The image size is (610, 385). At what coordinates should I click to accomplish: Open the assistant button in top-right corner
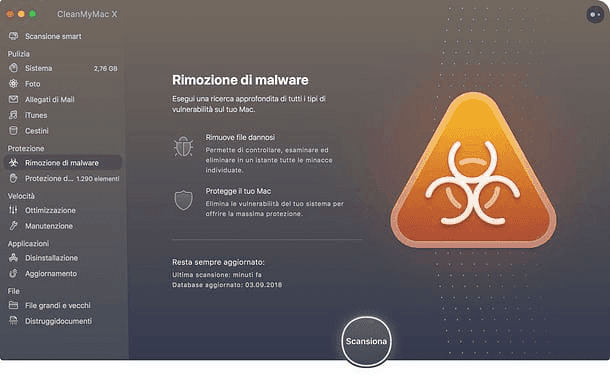click(x=595, y=14)
